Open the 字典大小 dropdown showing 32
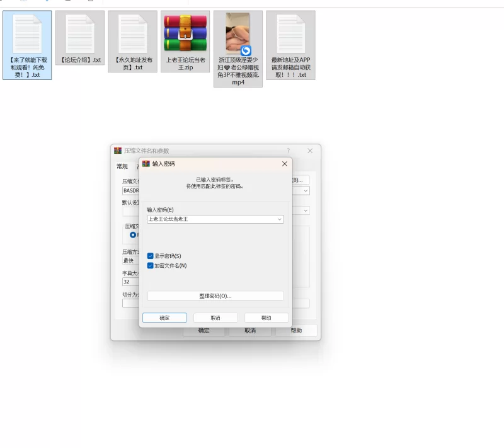The height and width of the screenshot is (448, 504). [130, 282]
